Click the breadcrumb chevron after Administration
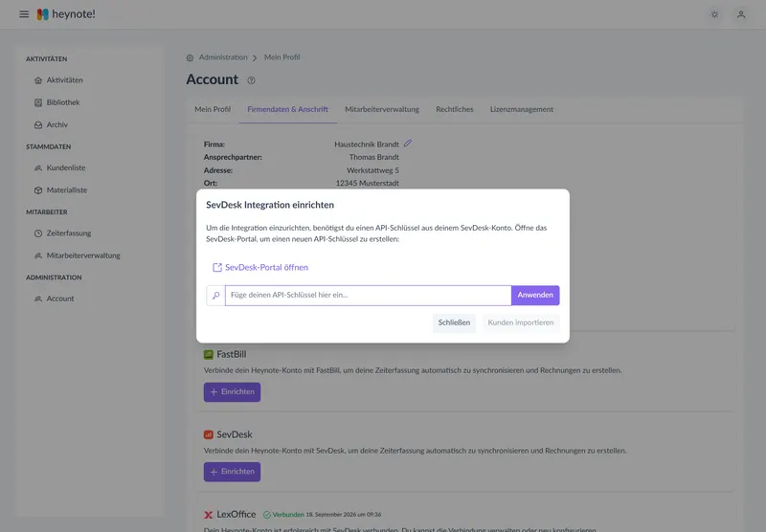766x532 pixels. (x=255, y=57)
